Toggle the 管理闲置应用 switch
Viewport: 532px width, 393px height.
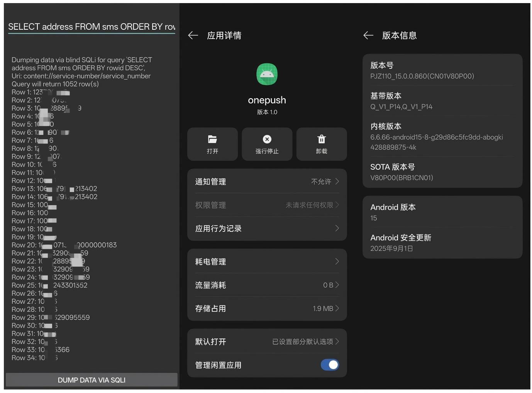[x=329, y=365]
